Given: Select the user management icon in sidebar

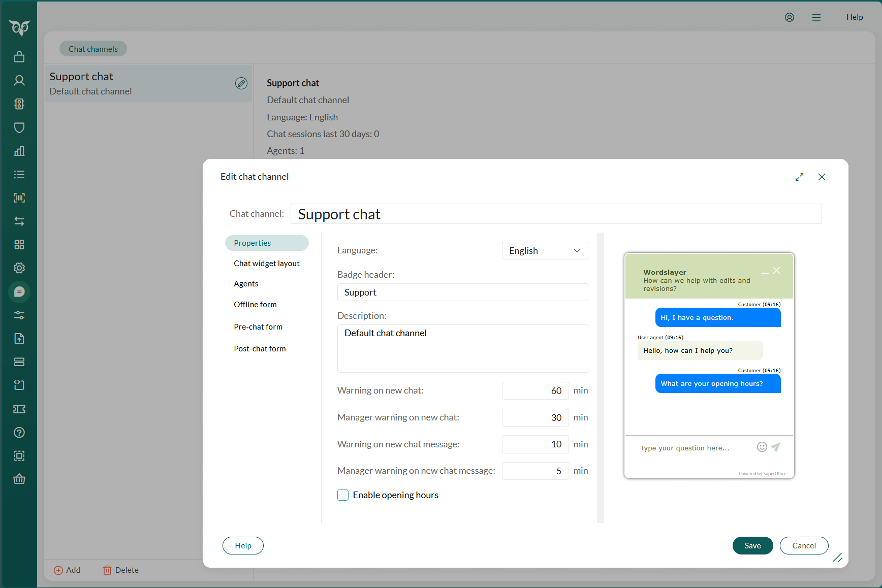Looking at the screenshot, I should (19, 80).
